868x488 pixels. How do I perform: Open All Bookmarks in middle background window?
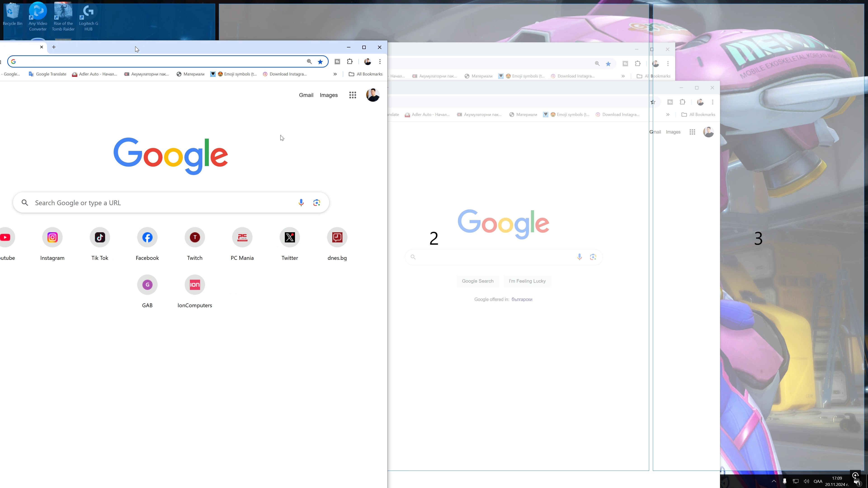tap(698, 115)
